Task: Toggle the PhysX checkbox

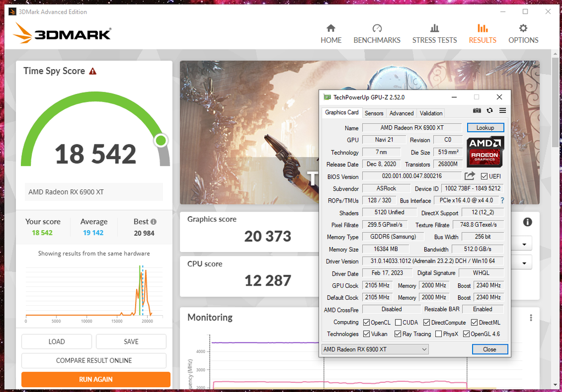Action: 439,334
